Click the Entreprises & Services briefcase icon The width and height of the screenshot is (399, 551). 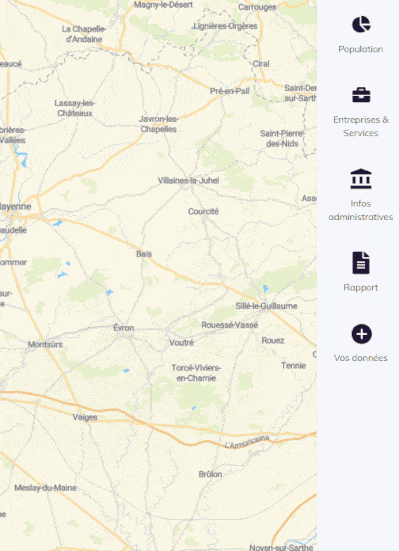tap(361, 95)
